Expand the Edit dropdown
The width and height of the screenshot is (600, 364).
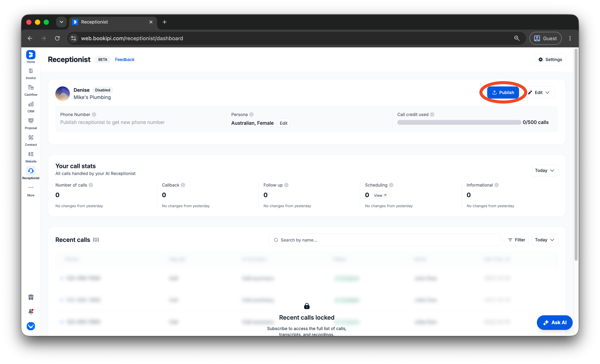coord(539,93)
